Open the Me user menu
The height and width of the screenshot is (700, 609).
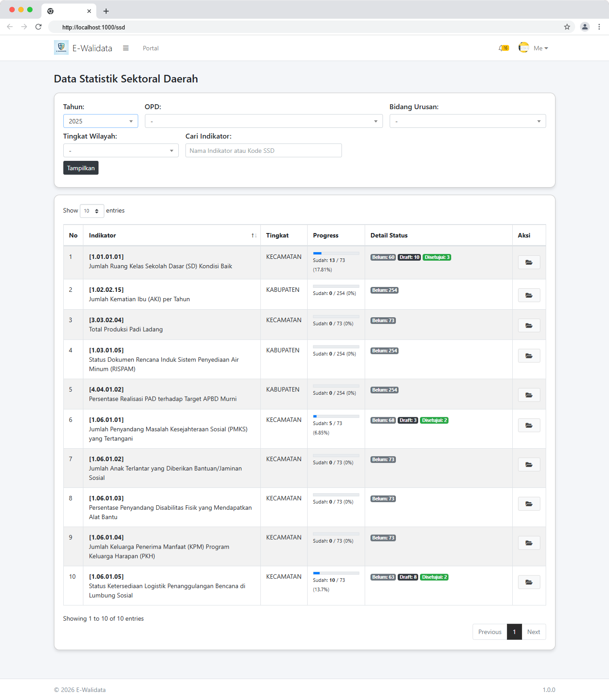[x=540, y=48]
